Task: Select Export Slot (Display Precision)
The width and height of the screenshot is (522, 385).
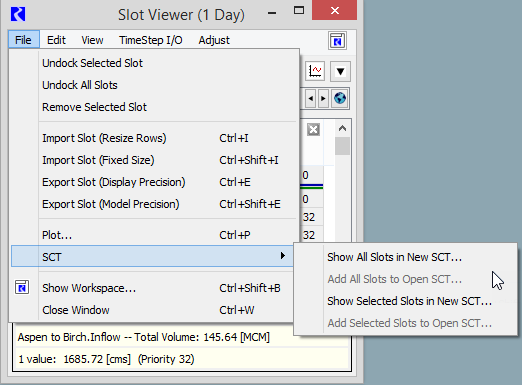Action: (114, 182)
